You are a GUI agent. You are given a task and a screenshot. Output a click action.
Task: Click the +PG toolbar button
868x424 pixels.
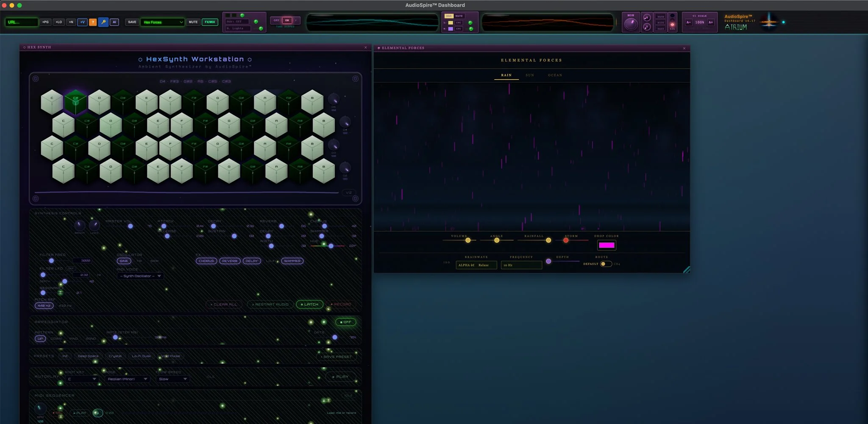tap(45, 22)
